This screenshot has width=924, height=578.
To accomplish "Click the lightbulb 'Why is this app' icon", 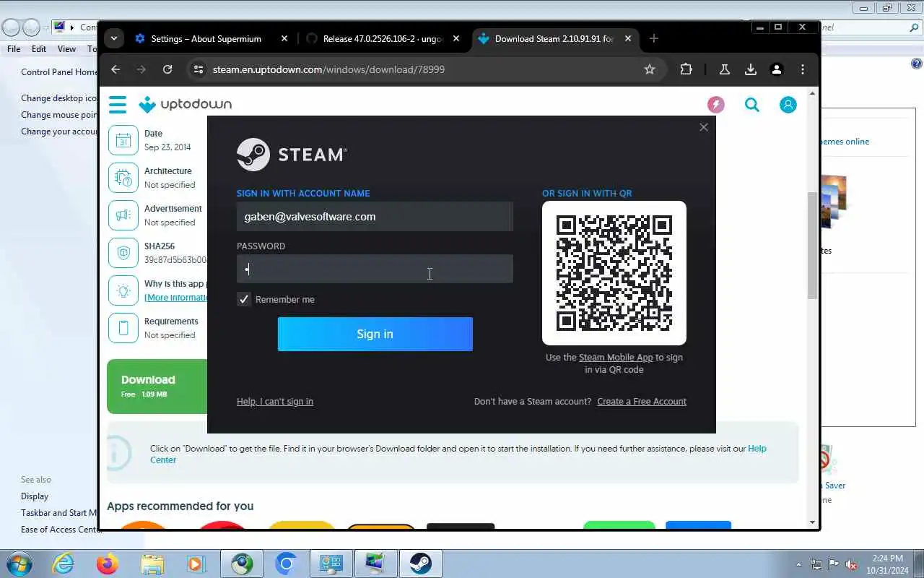I will 123,290.
